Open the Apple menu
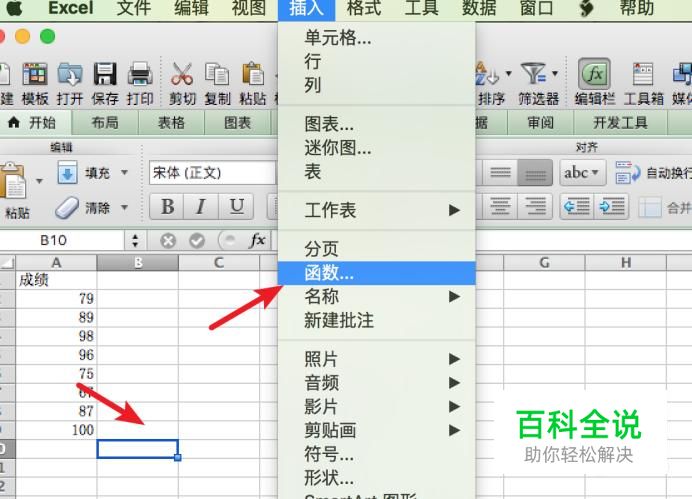The image size is (692, 499). coord(15,8)
